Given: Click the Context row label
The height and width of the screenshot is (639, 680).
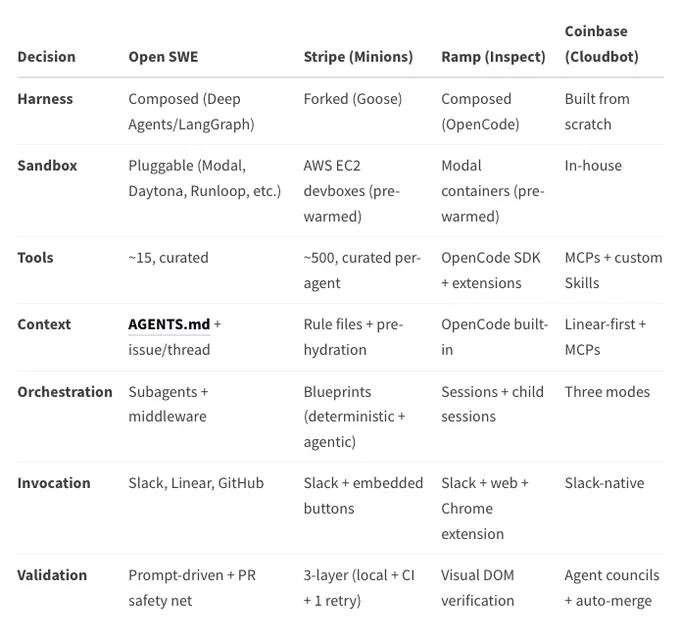Looking at the screenshot, I should [44, 324].
